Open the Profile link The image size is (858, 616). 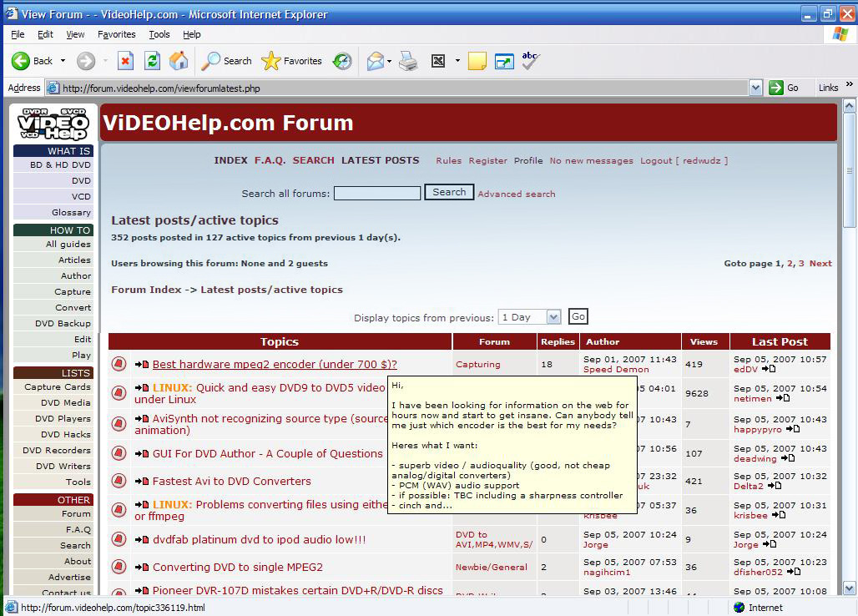[528, 161]
